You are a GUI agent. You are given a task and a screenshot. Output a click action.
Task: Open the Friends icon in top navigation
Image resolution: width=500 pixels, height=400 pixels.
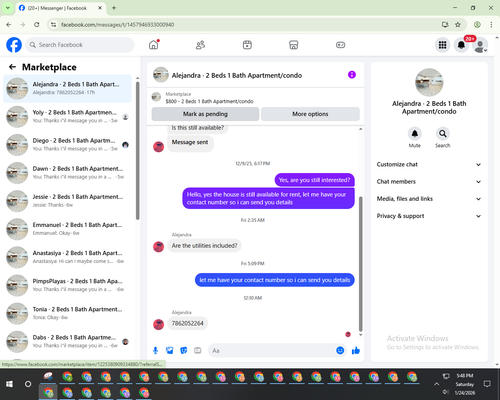click(200, 45)
